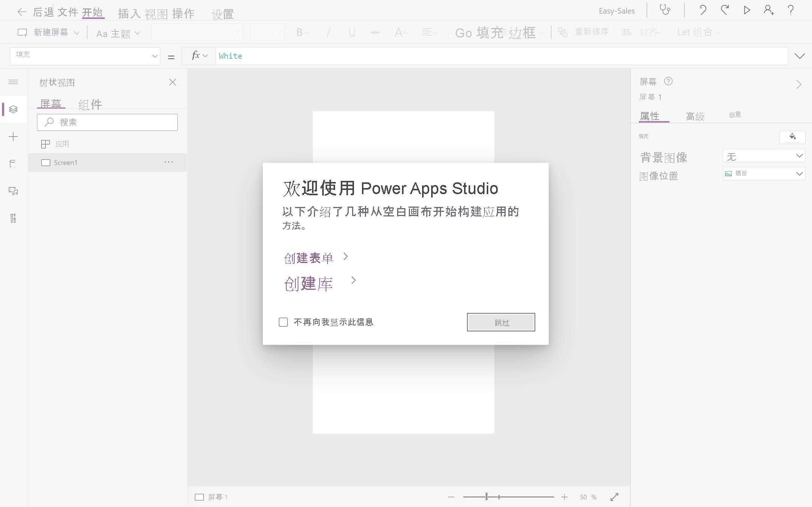Click 后退 to go back
The image size is (812, 507).
coord(43,12)
